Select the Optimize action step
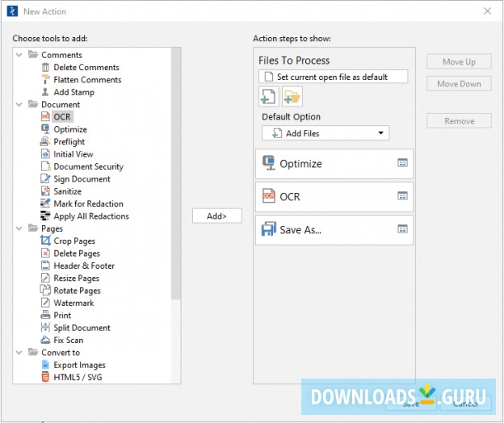Screen dimensions: 504x423 point(334,164)
